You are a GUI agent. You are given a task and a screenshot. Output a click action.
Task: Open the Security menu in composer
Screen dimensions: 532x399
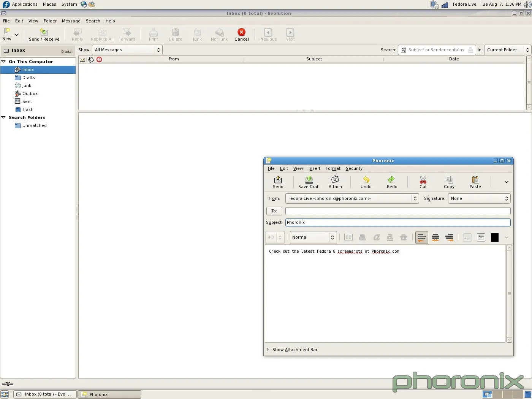(x=354, y=168)
